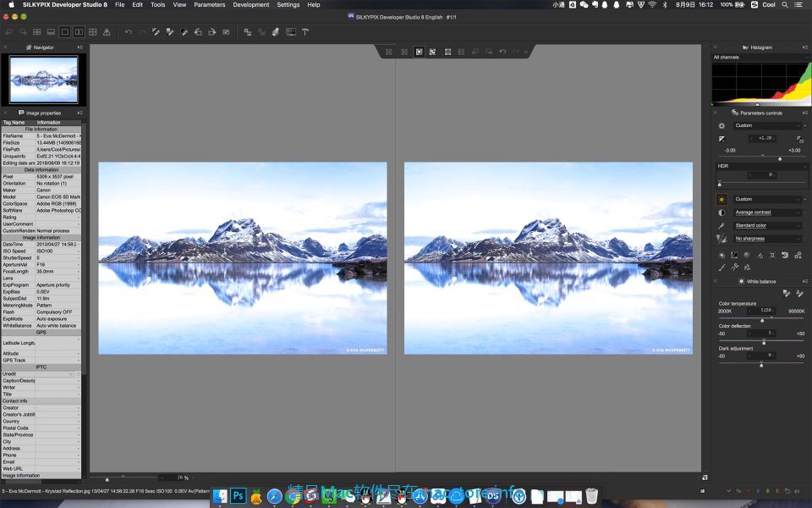Switch to thumbnail grid view mode
The width and height of the screenshot is (812, 508).
(36, 32)
